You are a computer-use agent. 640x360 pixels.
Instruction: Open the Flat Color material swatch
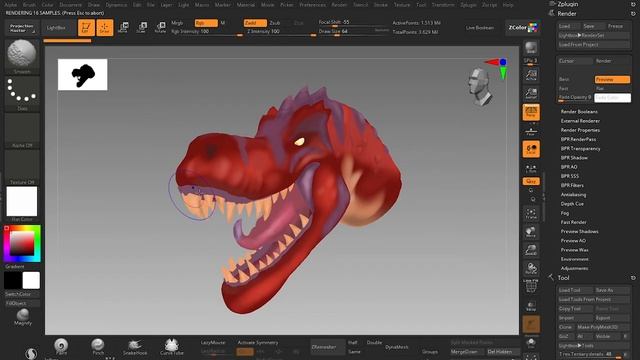(22, 201)
